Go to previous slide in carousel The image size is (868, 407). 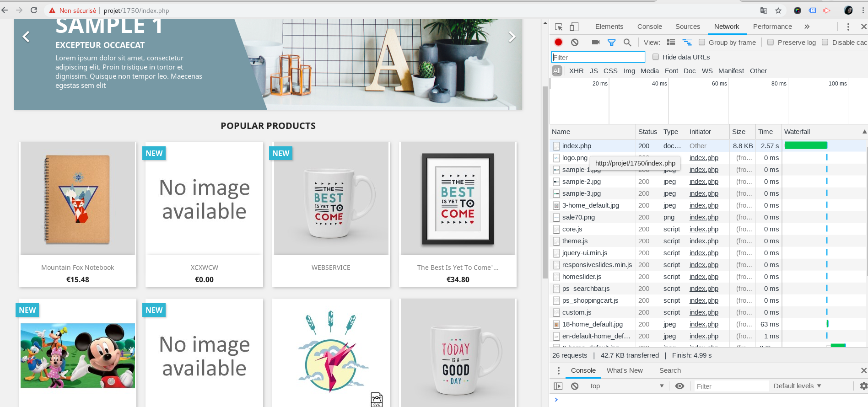coord(26,37)
